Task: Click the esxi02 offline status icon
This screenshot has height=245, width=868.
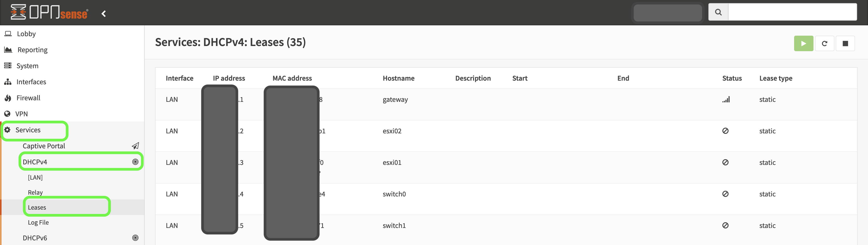Action: tap(725, 131)
